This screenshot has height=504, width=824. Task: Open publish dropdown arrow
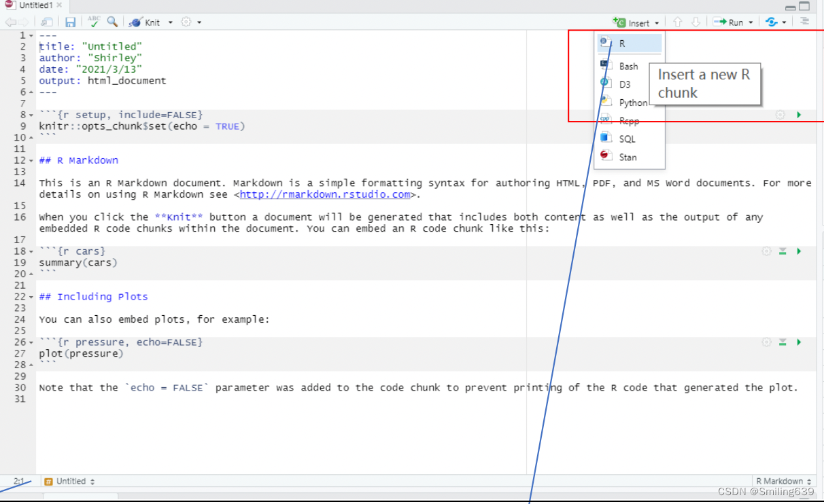pyautogui.click(x=784, y=22)
